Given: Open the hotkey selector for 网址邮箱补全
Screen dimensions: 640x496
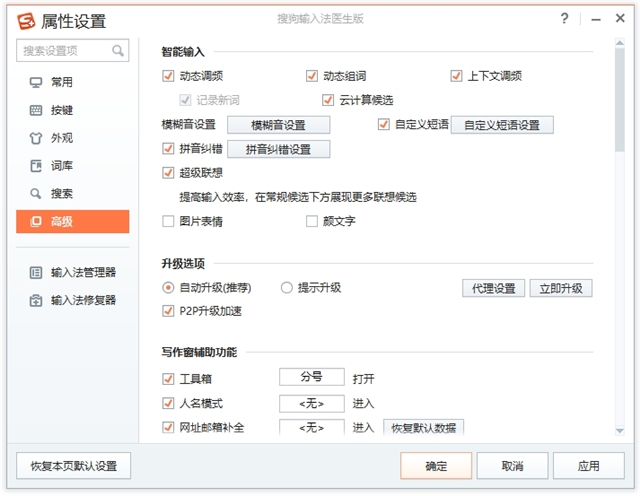Looking at the screenshot, I should tap(311, 427).
